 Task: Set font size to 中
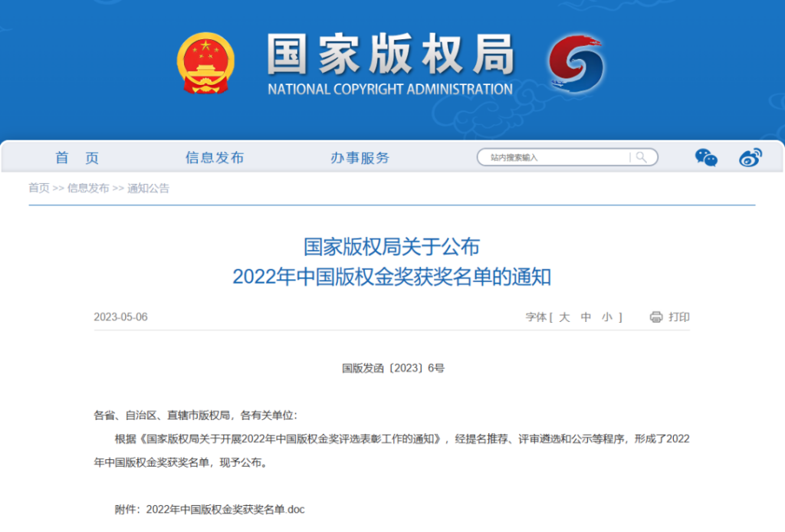click(x=586, y=317)
